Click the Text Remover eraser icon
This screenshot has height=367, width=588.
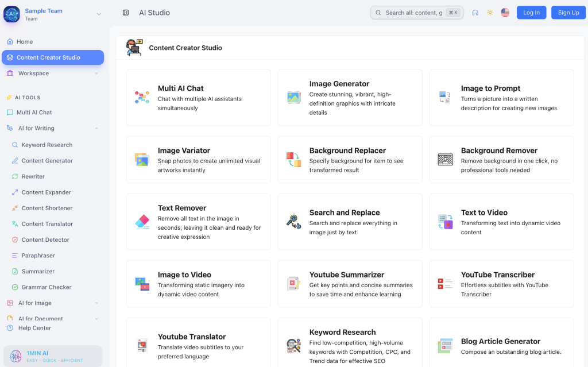point(142,222)
